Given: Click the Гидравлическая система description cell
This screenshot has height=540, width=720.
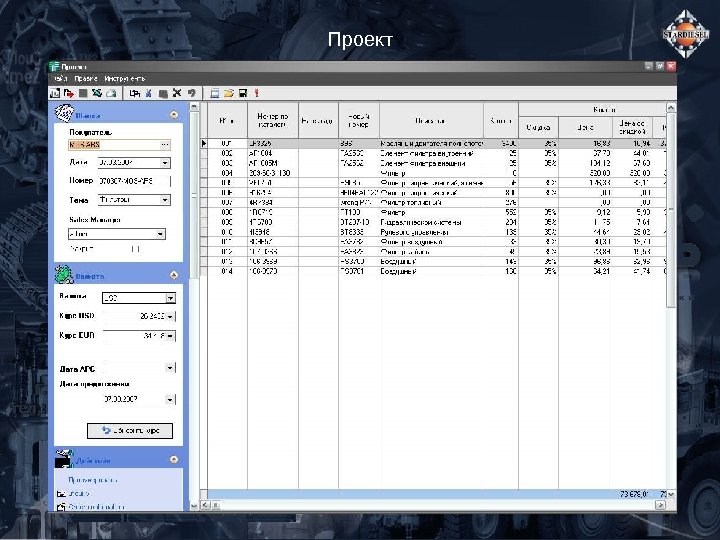Looking at the screenshot, I should pos(431,222).
